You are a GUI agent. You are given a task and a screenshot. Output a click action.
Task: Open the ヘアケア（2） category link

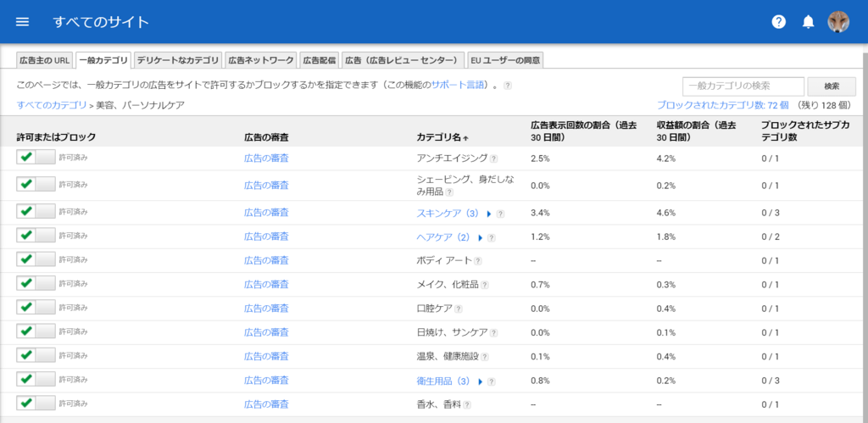(x=442, y=237)
